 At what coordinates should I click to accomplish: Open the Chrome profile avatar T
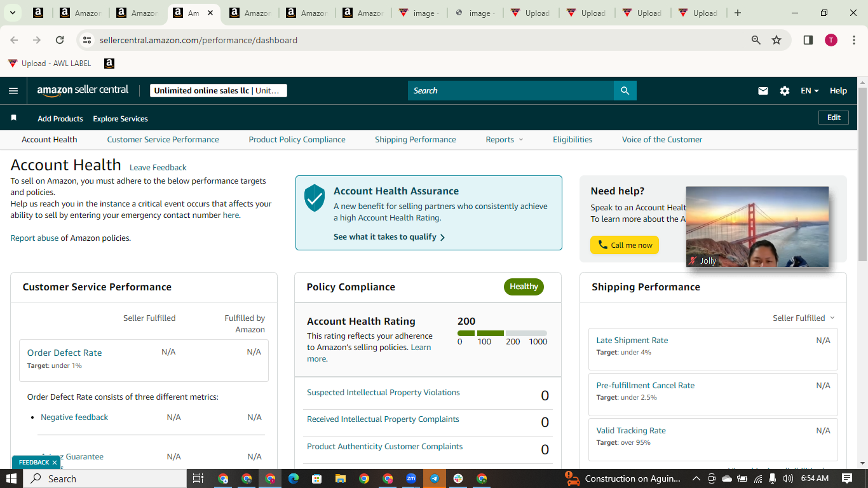[x=831, y=40]
